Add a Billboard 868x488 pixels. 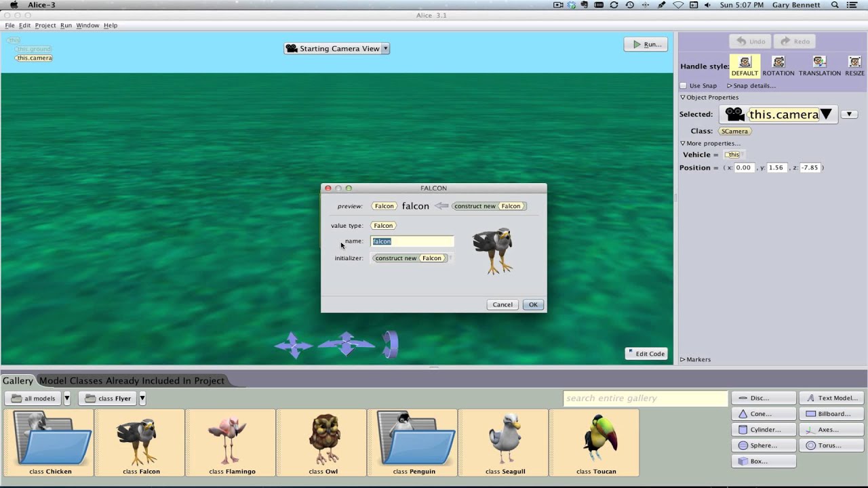[831, 413]
